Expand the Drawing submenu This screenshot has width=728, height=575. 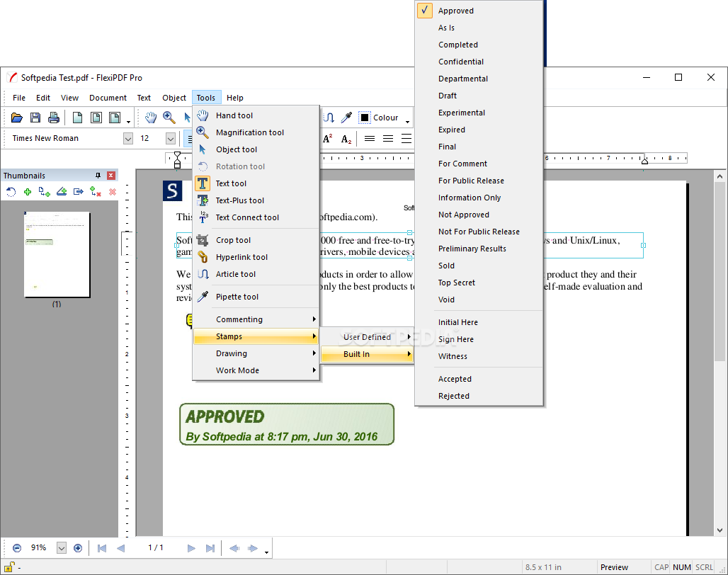pyautogui.click(x=256, y=353)
